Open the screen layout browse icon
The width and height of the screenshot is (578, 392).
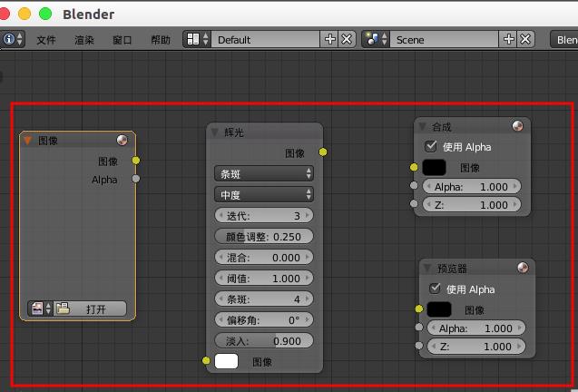[197, 39]
